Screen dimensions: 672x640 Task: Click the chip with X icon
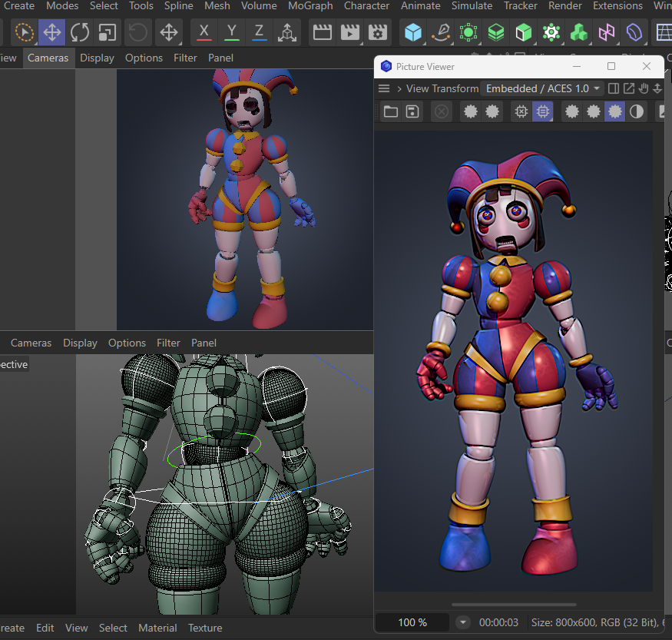coord(521,112)
